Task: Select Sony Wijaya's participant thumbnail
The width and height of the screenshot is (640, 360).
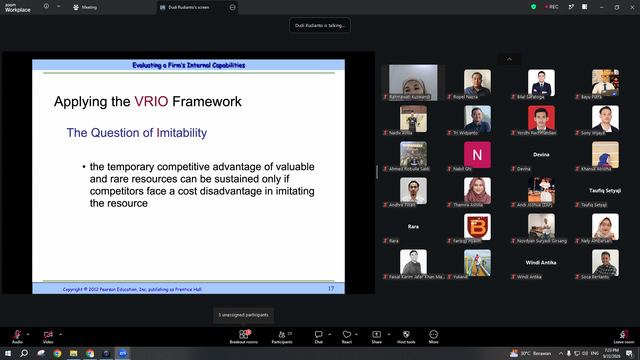Action: pos(605,119)
